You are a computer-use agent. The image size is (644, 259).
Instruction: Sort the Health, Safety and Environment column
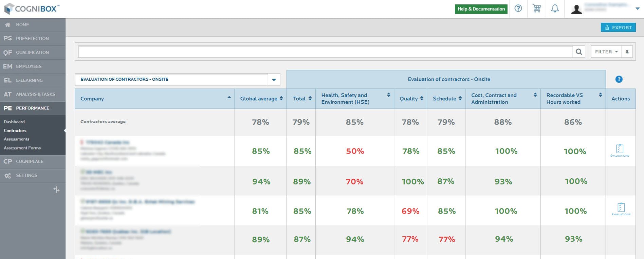point(389,95)
